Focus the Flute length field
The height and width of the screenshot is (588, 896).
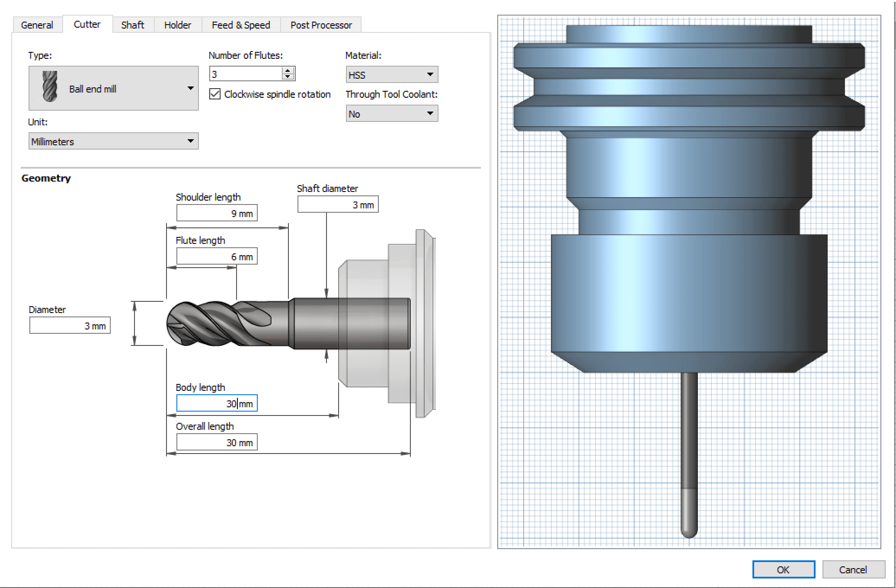[x=217, y=256]
